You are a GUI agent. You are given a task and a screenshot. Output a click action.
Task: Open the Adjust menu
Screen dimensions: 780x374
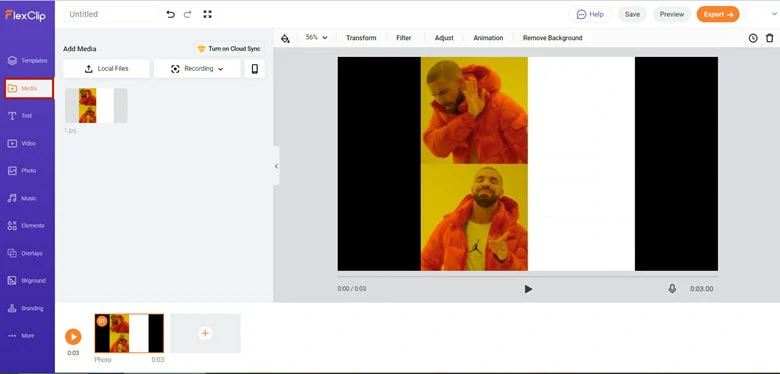(444, 38)
